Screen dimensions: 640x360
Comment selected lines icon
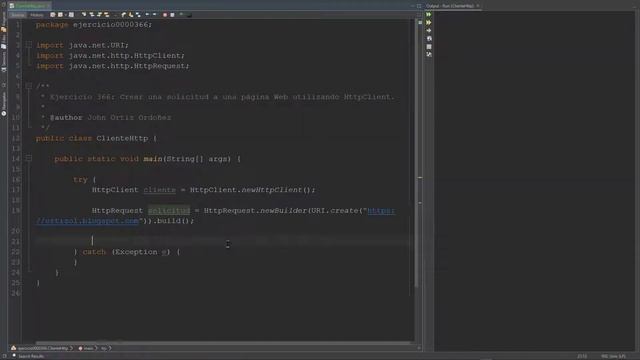[x=181, y=15]
